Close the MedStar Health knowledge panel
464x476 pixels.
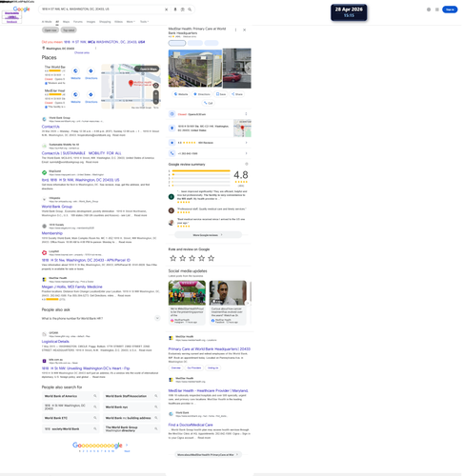[245, 30]
